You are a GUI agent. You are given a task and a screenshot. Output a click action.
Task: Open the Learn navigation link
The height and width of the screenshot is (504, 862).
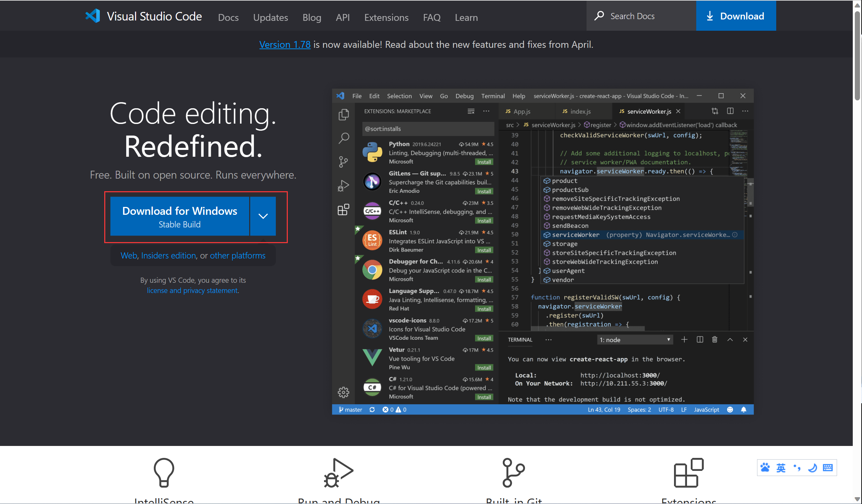(466, 17)
